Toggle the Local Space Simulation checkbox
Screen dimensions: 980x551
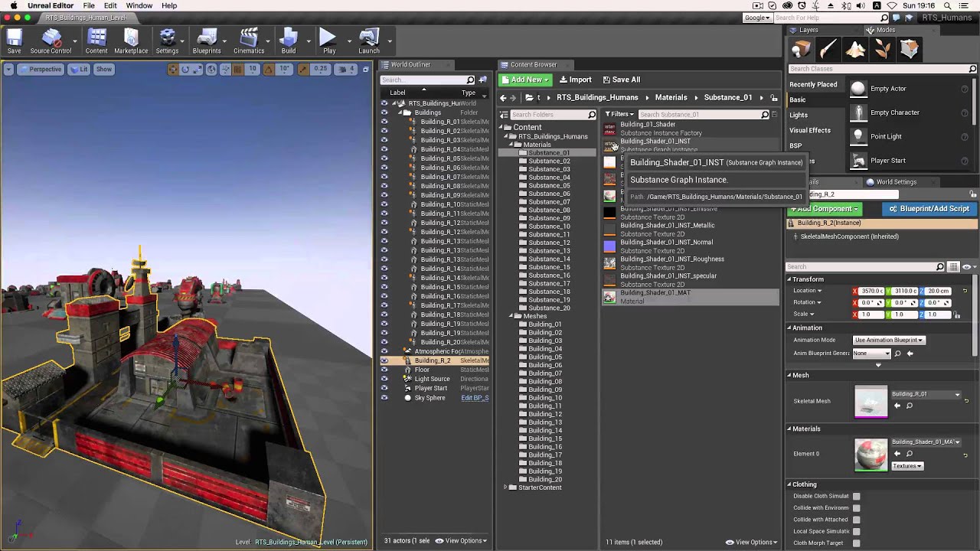click(x=856, y=531)
